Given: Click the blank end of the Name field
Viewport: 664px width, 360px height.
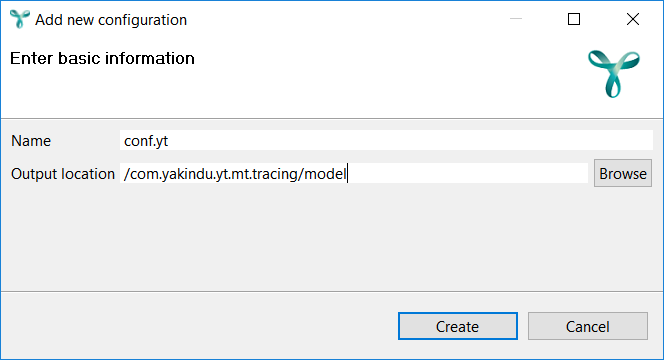Looking at the screenshot, I should 411,140.
